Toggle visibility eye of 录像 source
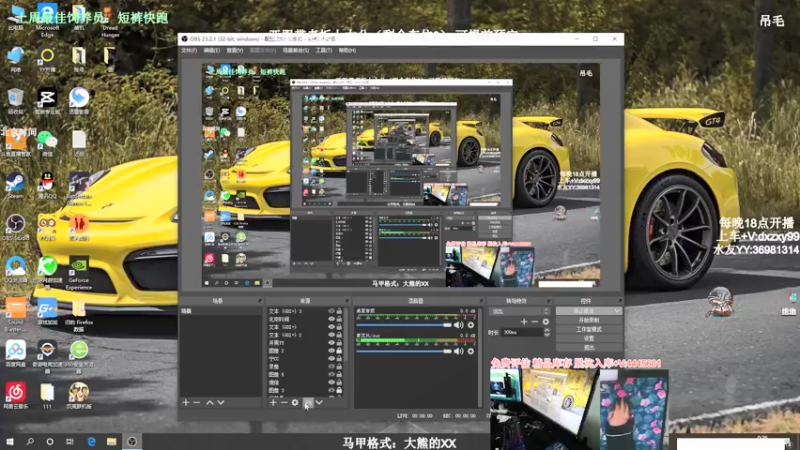Screen dimensions: 800x450 [x=331, y=366]
